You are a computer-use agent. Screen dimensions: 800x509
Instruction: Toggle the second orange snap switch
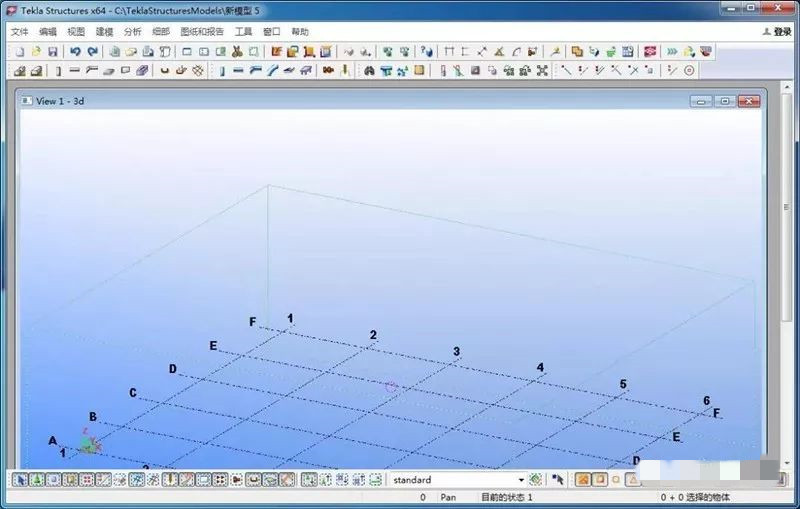pyautogui.click(x=599, y=480)
